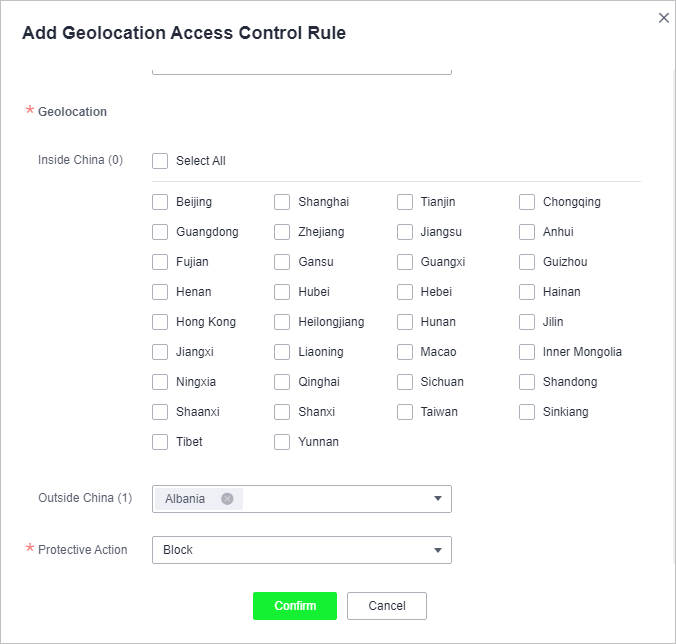Screen dimensions: 676x644
Task: Tick the Taiwan checkbox
Action: (405, 412)
